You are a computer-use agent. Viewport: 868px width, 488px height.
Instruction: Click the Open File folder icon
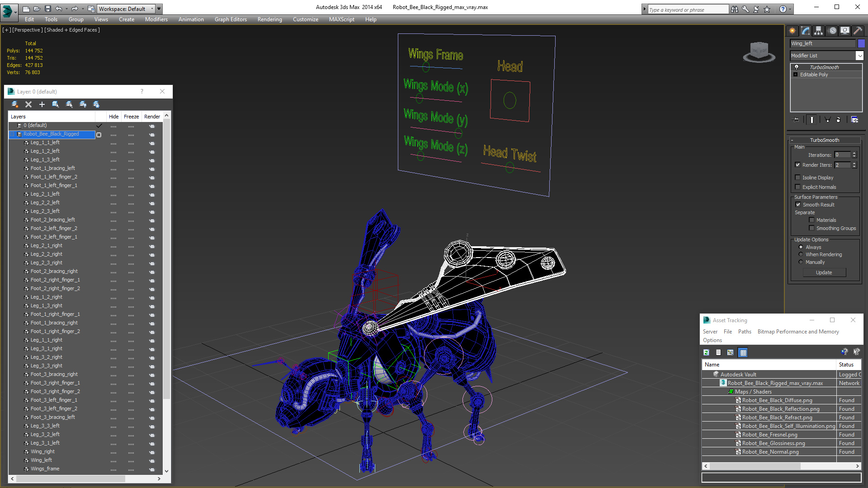37,9
